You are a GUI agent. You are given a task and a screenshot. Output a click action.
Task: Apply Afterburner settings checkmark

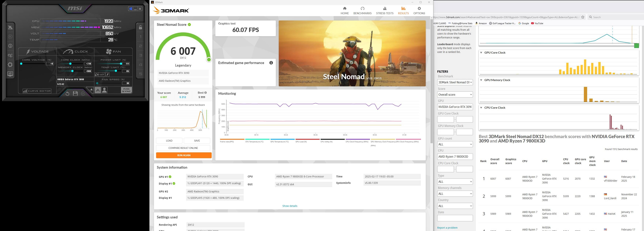[x=83, y=94]
